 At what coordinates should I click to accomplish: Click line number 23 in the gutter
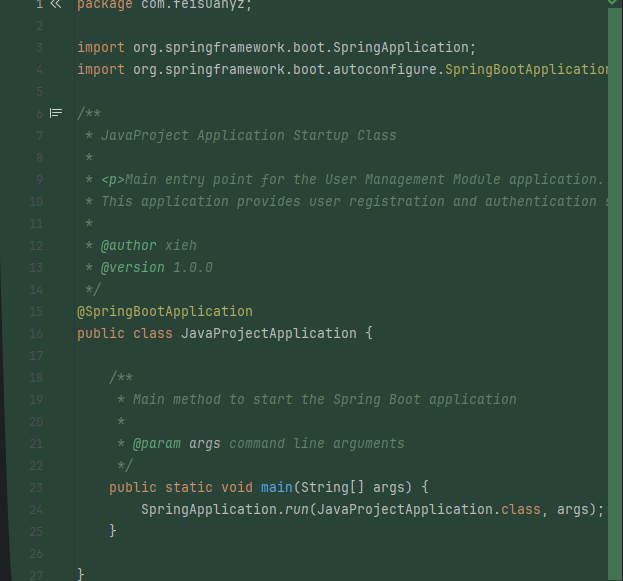tap(37, 487)
